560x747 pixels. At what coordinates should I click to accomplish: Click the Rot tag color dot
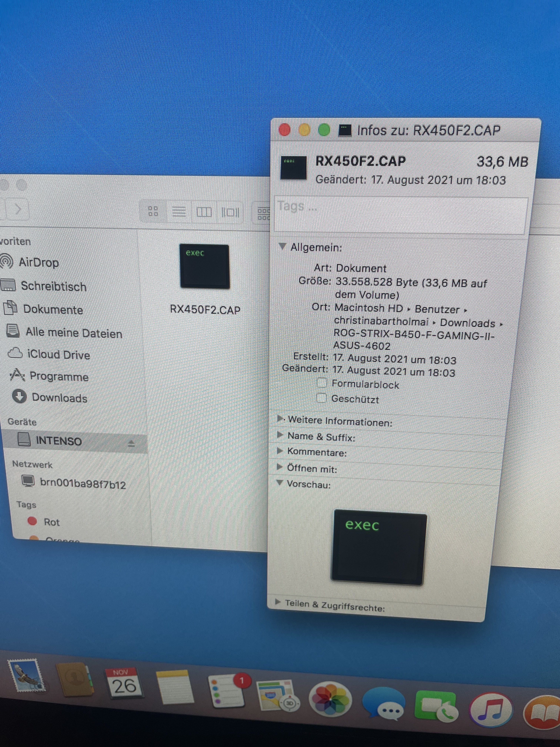(x=32, y=521)
